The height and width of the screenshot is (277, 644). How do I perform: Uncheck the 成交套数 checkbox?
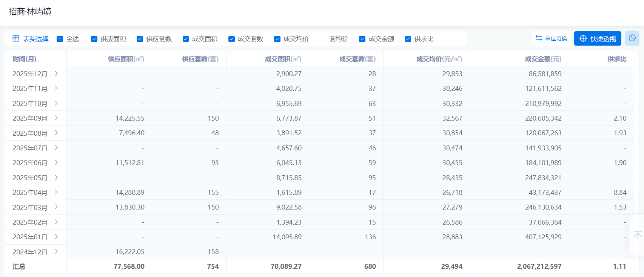point(231,39)
